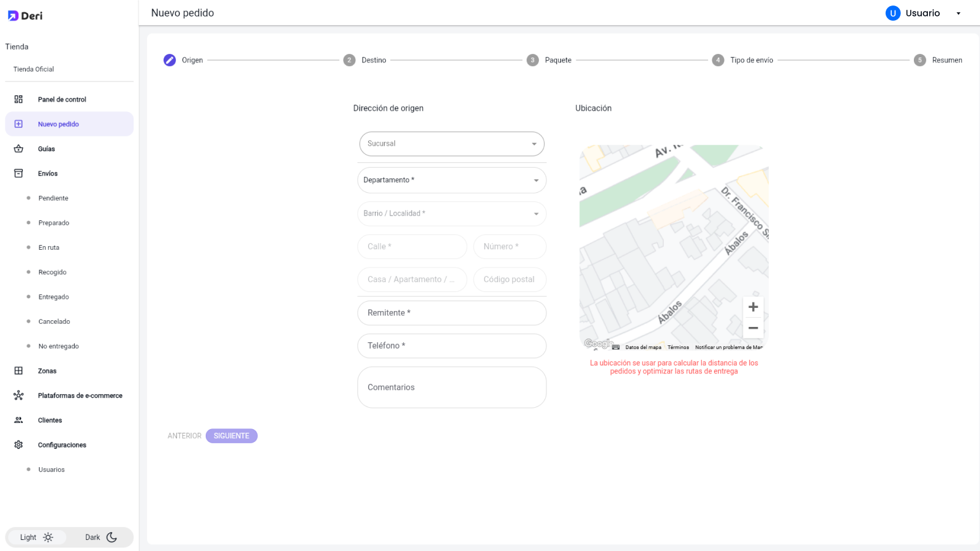Open Plataformas de e-commerce network icon

[18, 395]
